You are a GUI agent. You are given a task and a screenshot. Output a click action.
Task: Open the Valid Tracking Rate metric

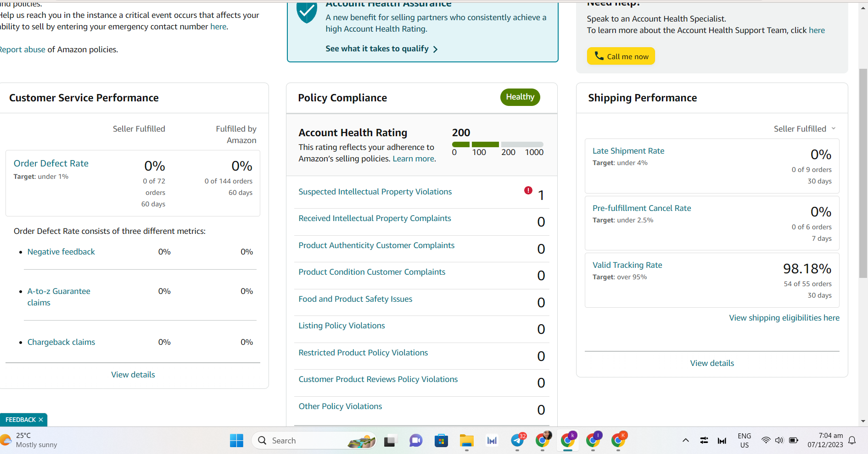[627, 265]
